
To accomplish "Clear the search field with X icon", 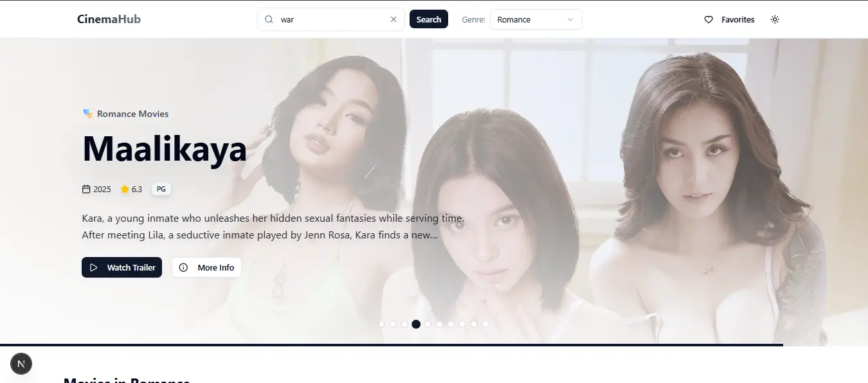I will (393, 20).
